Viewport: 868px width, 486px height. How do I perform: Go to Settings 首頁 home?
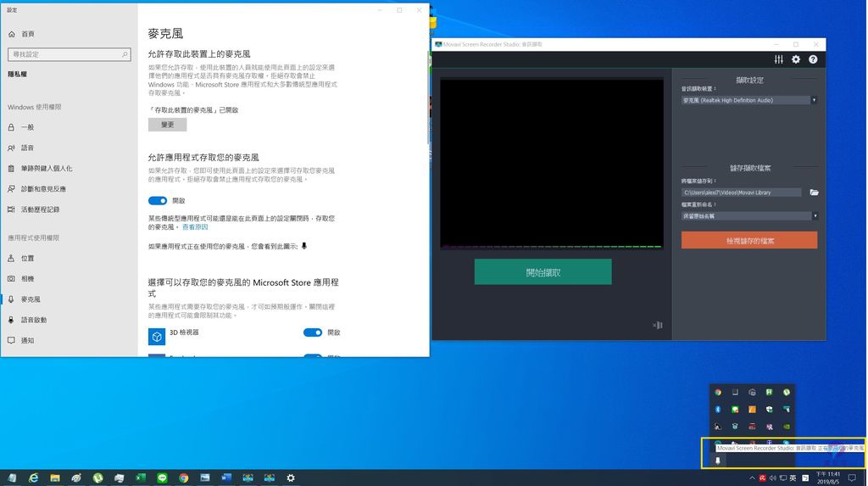pos(22,34)
